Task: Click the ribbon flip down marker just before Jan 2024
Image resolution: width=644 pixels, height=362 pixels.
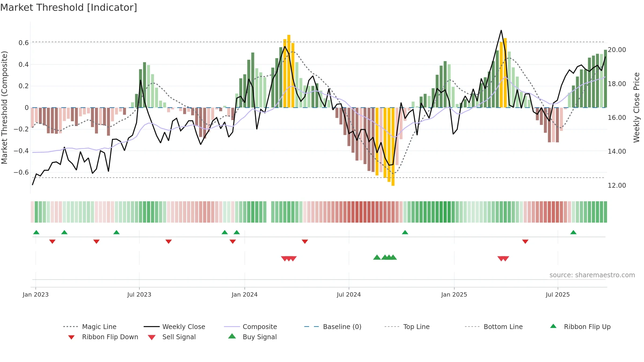Action: 233,242
